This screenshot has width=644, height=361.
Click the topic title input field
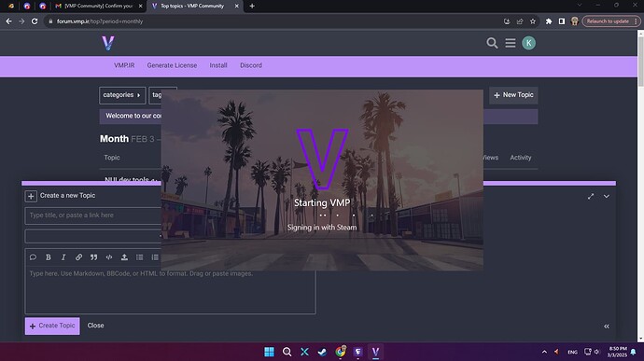[x=93, y=215]
